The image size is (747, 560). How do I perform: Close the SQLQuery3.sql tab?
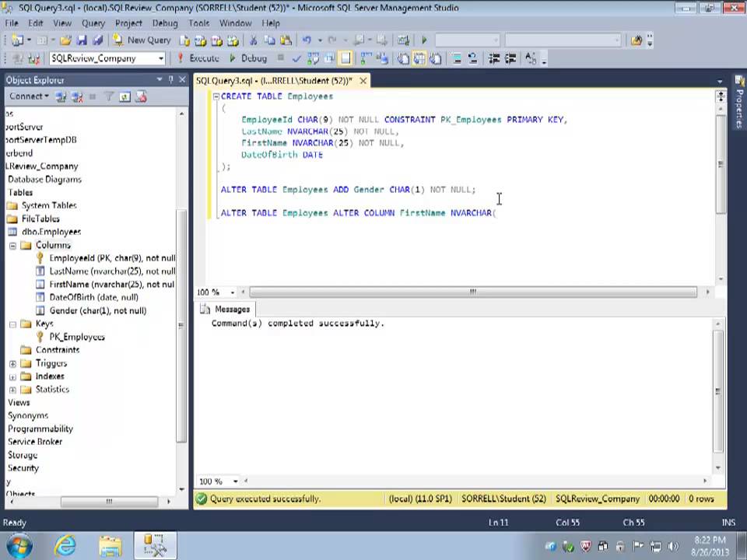pos(363,81)
